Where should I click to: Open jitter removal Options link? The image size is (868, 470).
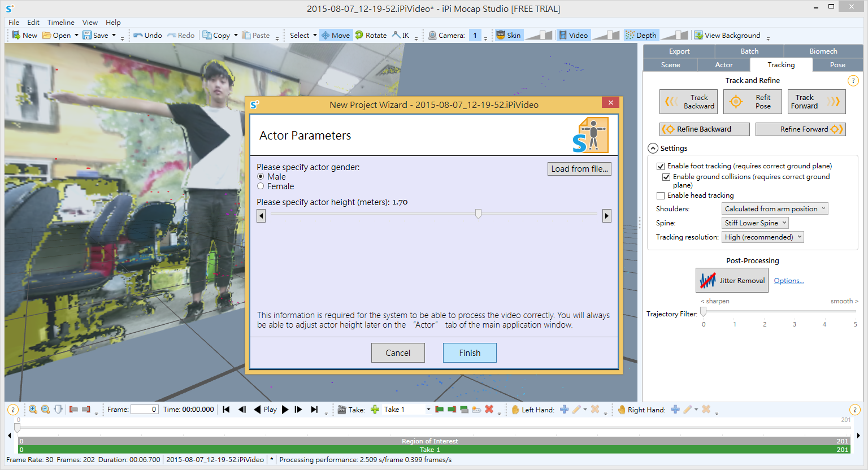pyautogui.click(x=788, y=281)
